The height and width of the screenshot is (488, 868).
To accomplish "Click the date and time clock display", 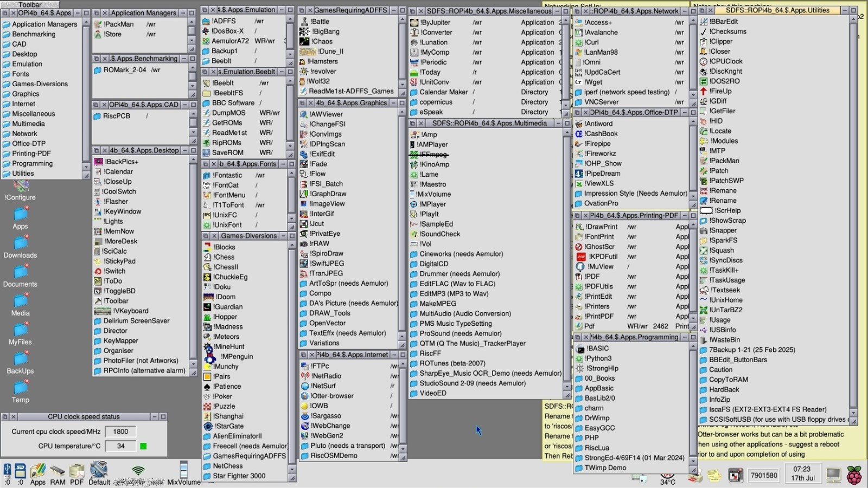I will click(x=802, y=473).
